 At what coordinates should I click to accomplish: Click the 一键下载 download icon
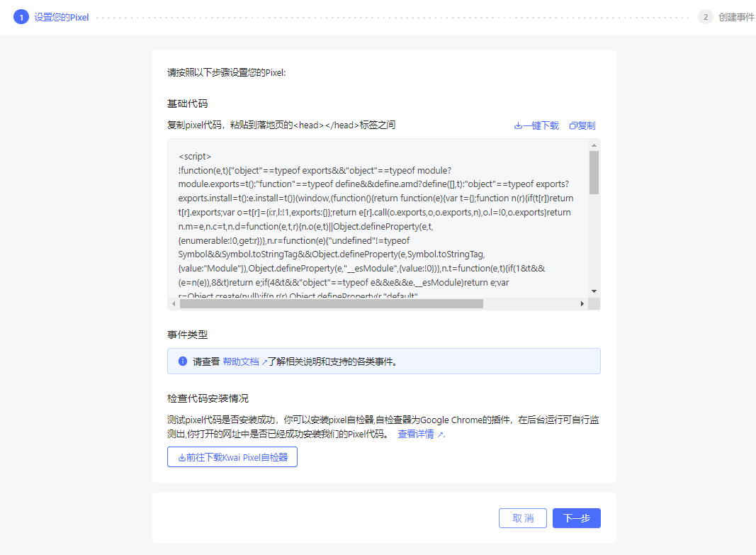[x=519, y=125]
